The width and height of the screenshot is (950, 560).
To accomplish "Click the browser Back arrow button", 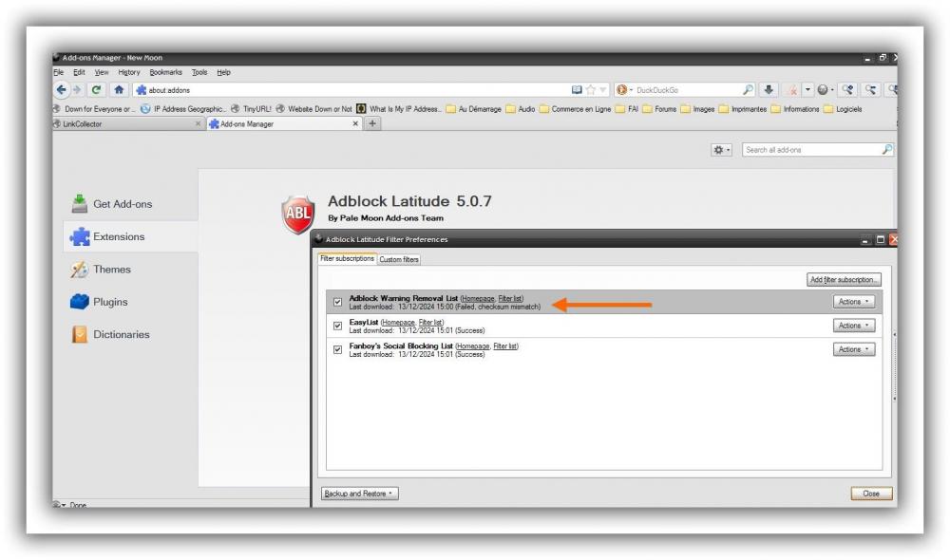I will coord(63,91).
